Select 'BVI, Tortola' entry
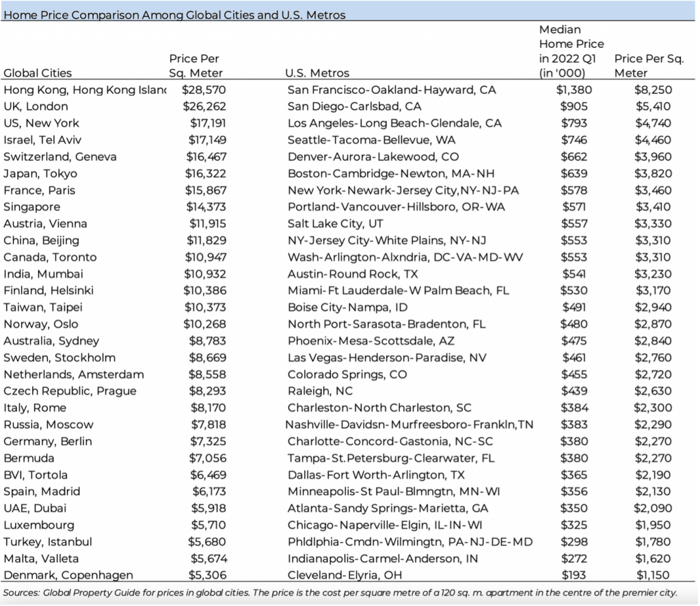This screenshot has height=606, width=700. click(x=36, y=475)
